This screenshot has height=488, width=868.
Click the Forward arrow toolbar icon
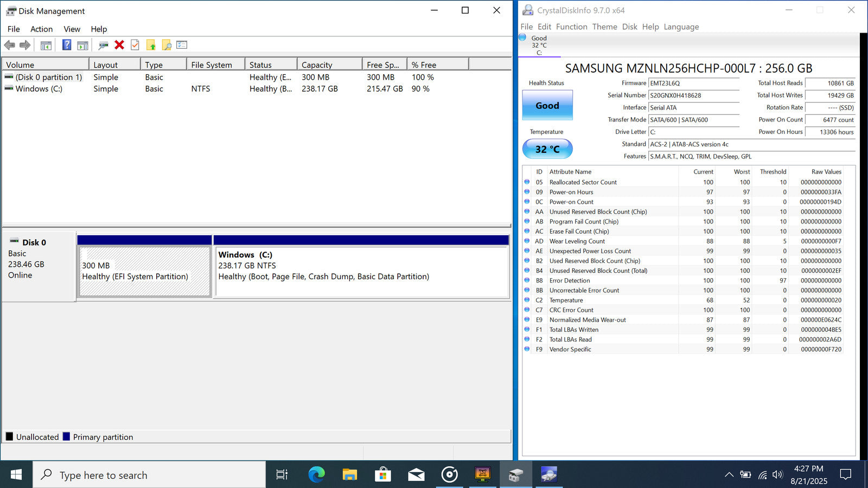(x=25, y=45)
